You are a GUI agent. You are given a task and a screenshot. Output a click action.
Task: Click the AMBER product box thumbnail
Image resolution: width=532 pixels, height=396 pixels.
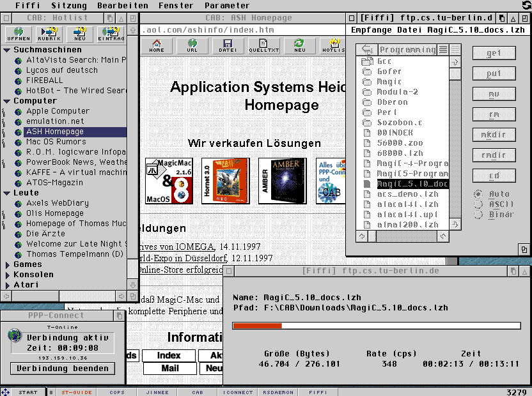[x=282, y=181]
